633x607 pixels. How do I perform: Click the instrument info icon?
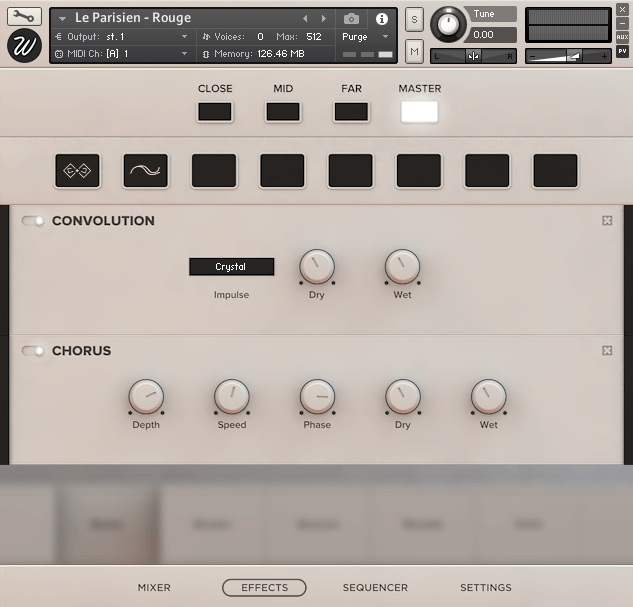click(x=381, y=19)
